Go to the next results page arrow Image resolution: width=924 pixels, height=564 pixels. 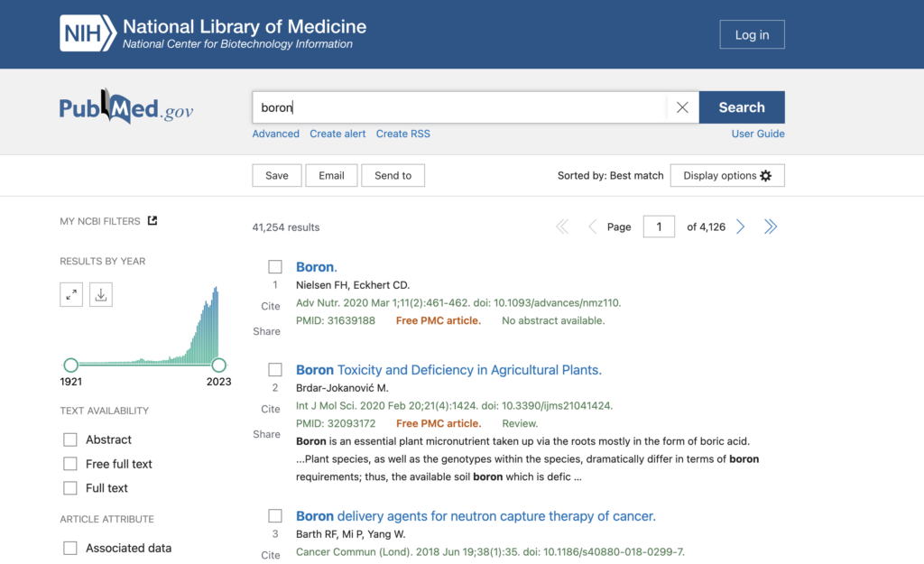741,227
